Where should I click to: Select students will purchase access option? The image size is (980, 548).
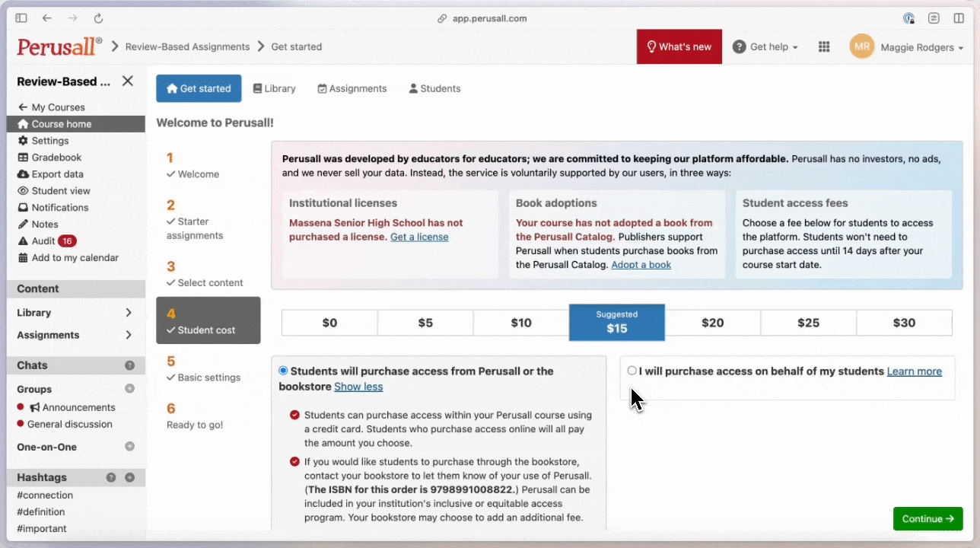tap(283, 371)
